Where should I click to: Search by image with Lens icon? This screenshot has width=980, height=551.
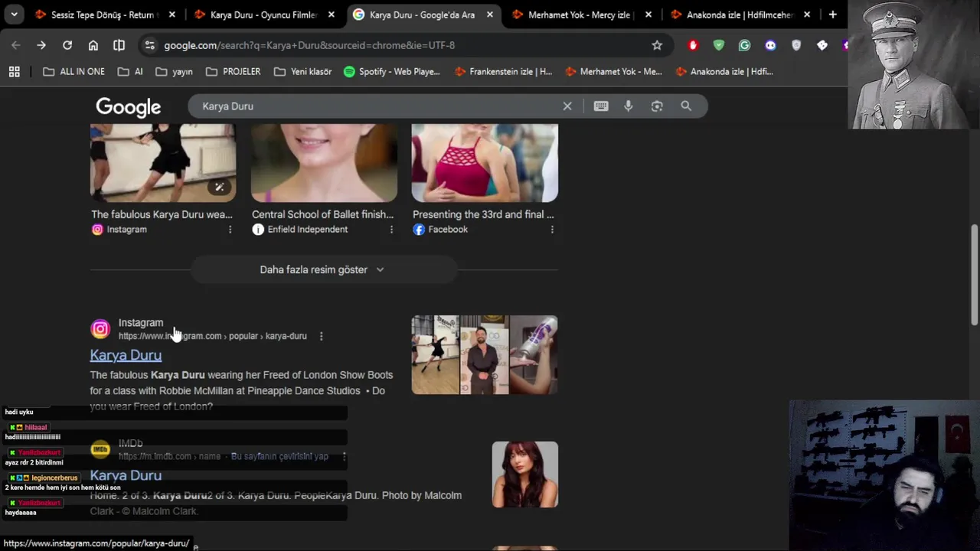[657, 106]
